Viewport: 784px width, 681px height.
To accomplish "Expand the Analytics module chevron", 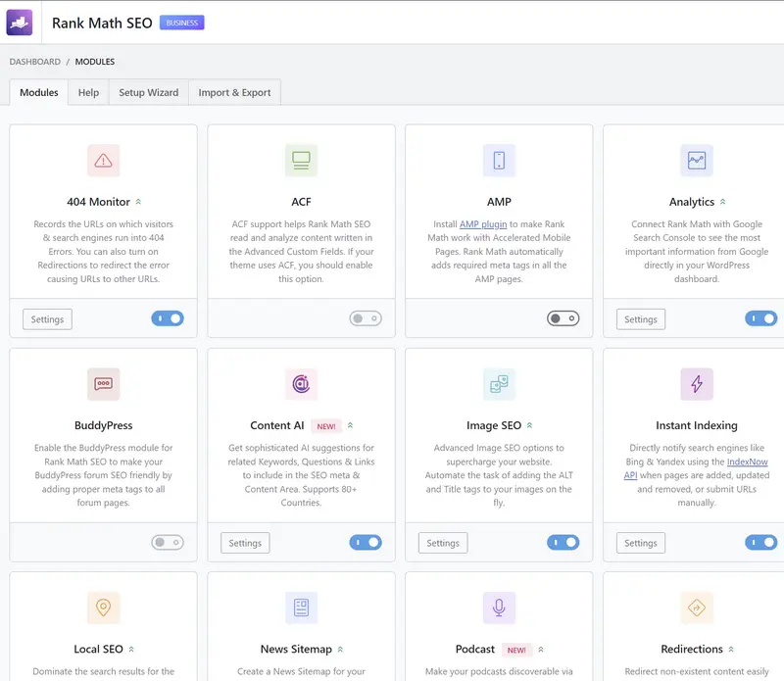I will [722, 201].
